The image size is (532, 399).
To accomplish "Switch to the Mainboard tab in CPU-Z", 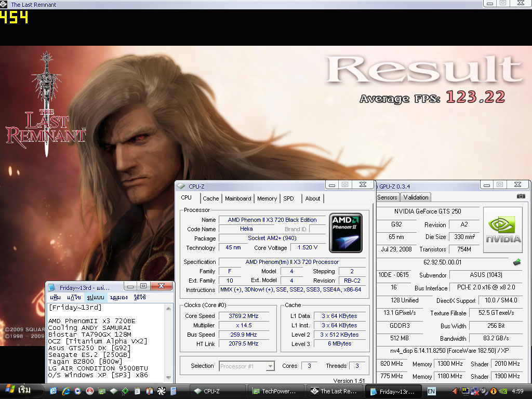I will click(x=238, y=198).
